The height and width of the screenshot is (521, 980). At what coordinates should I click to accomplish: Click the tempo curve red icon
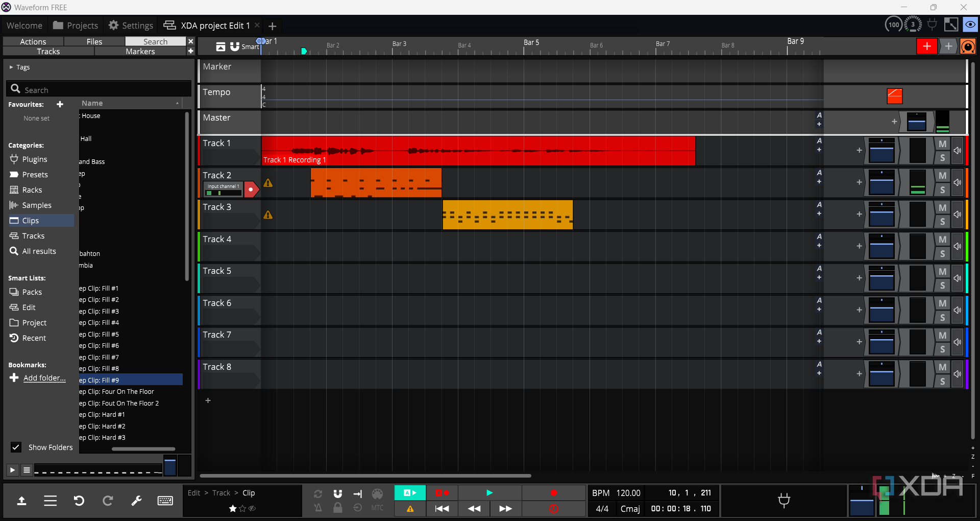(x=895, y=96)
